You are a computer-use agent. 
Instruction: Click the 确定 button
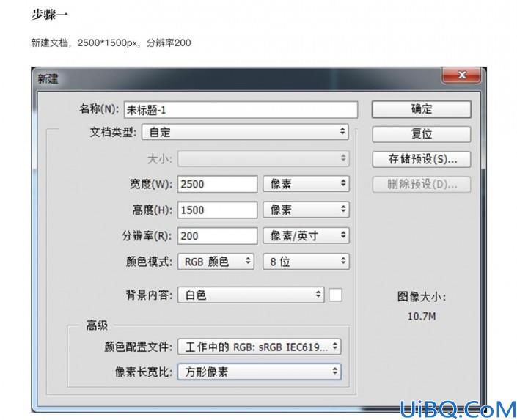coord(422,109)
